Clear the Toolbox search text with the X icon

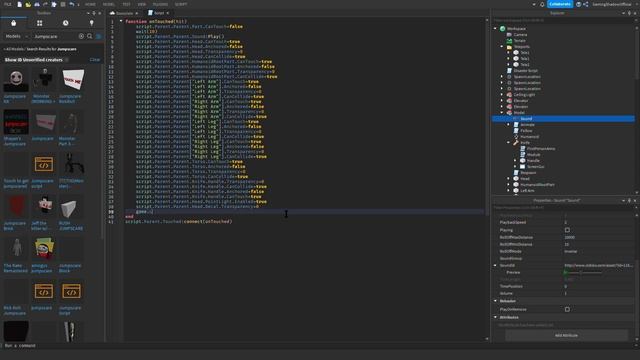(81, 36)
